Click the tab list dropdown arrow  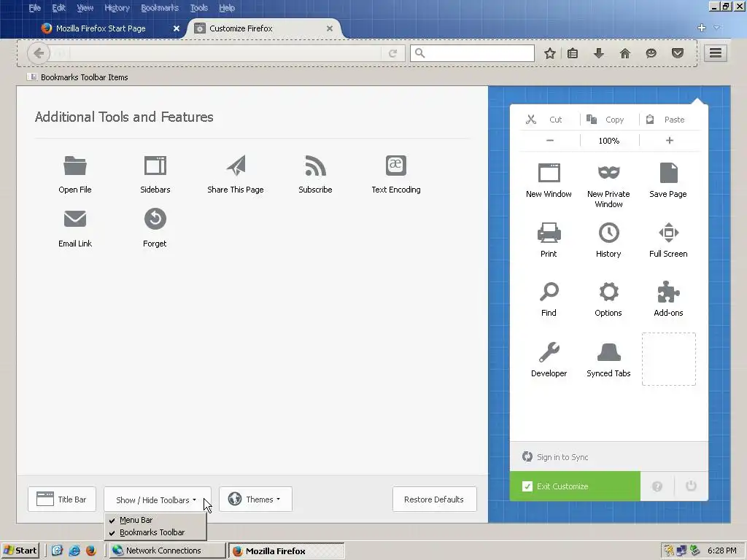(716, 28)
